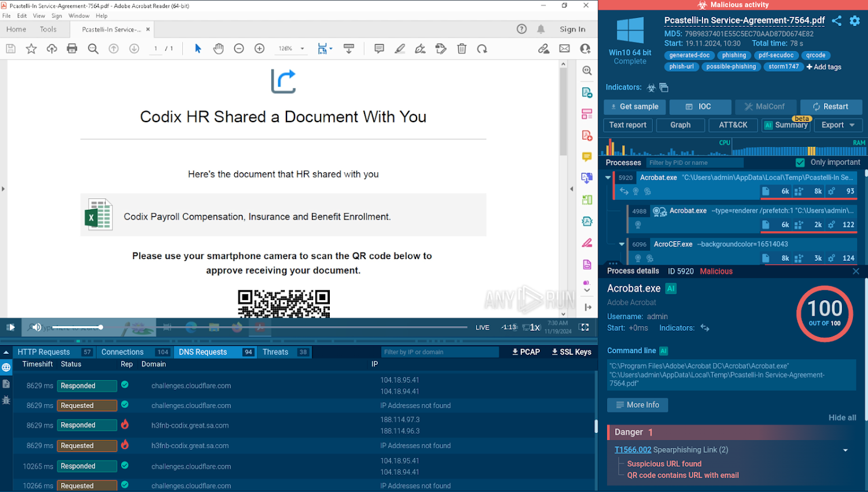Click the play button in playback bar
The height and width of the screenshot is (492, 868).
[10, 327]
